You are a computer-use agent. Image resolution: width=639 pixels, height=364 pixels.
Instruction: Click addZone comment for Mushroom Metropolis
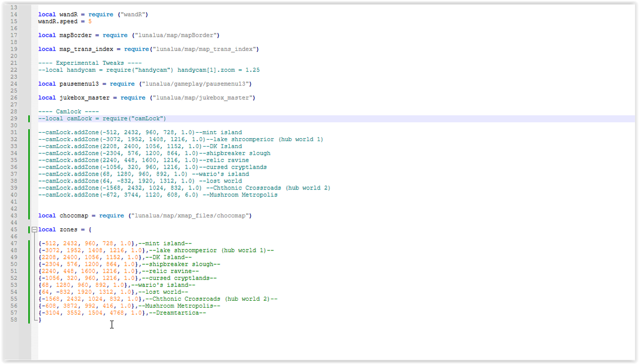click(x=158, y=195)
